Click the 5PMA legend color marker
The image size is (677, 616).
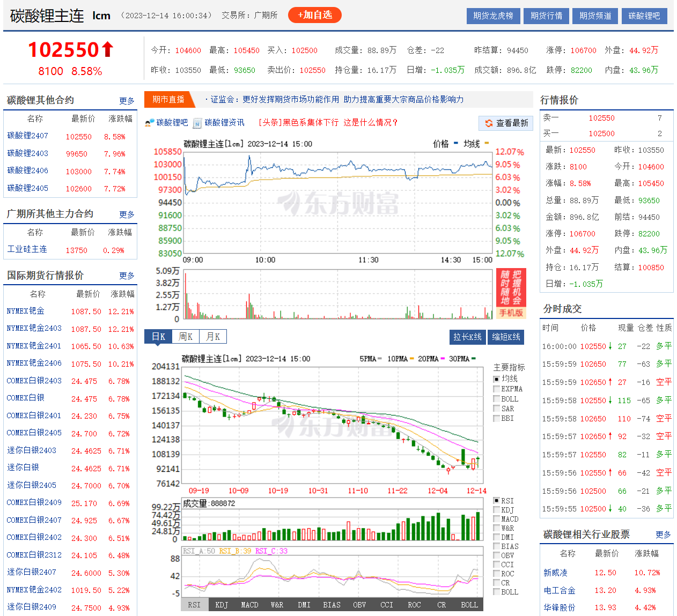tap(380, 359)
